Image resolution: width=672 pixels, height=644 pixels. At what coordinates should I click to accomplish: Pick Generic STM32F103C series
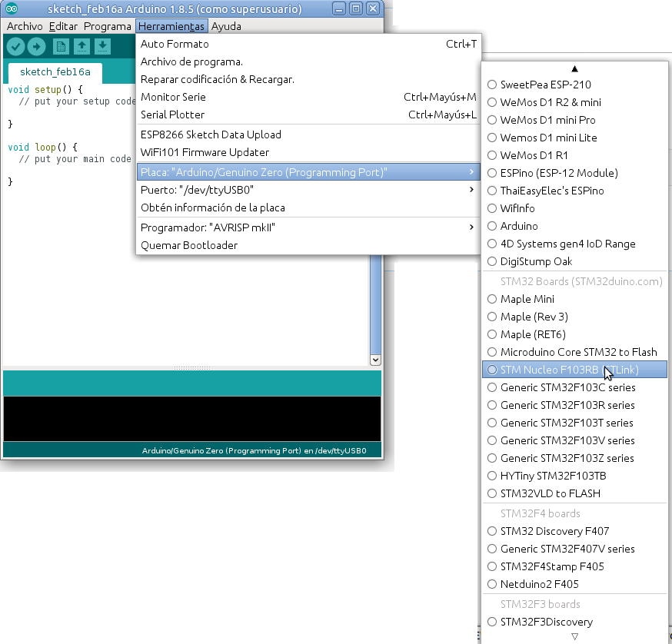click(x=574, y=387)
